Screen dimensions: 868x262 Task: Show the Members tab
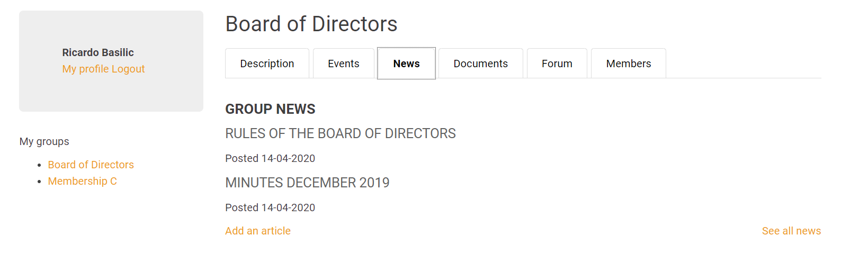click(x=628, y=64)
